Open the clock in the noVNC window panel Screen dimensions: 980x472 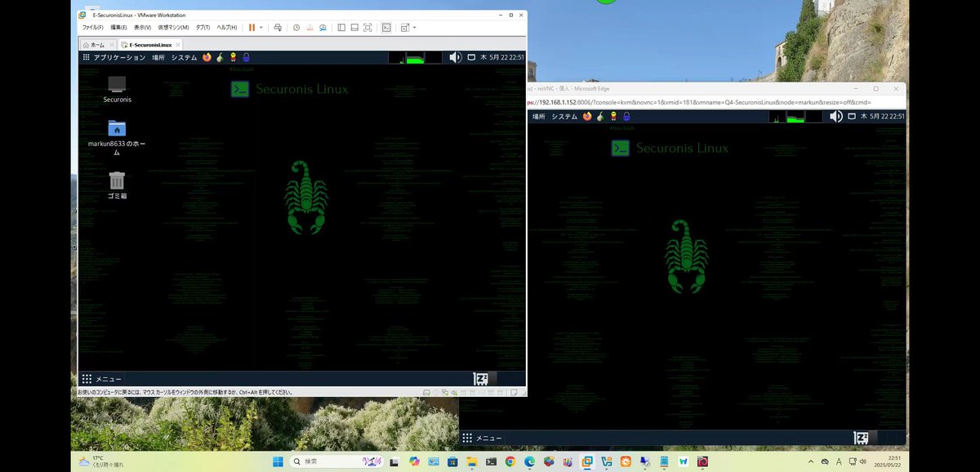tap(883, 117)
